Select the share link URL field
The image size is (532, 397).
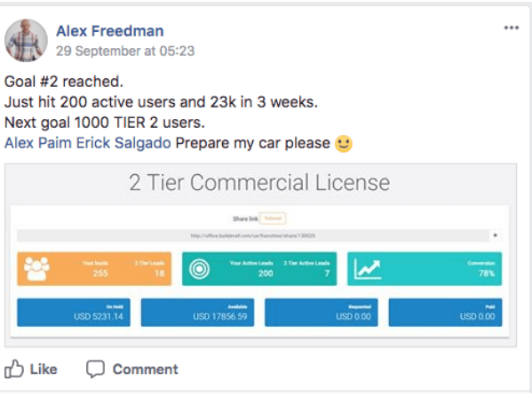(x=253, y=235)
